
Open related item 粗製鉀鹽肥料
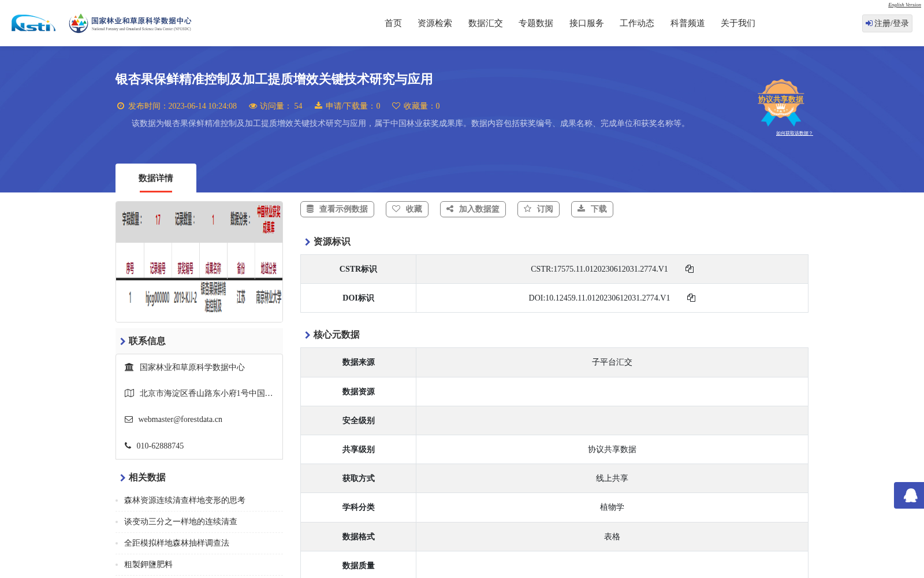click(148, 565)
